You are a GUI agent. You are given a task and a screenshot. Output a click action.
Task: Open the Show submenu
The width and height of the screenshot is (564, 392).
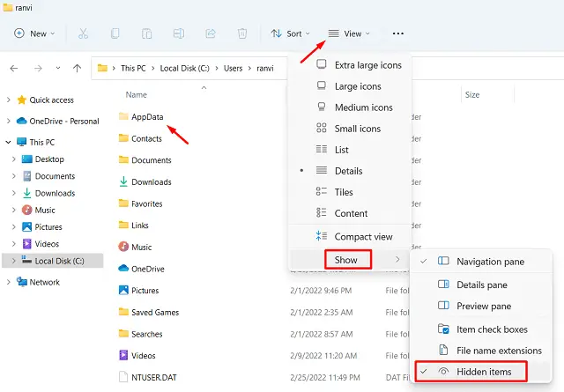[350, 260]
